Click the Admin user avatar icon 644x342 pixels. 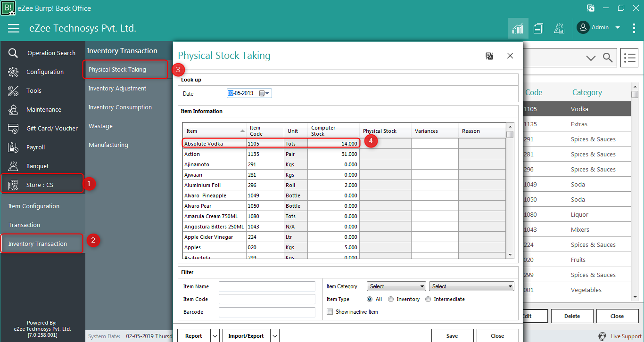[583, 27]
